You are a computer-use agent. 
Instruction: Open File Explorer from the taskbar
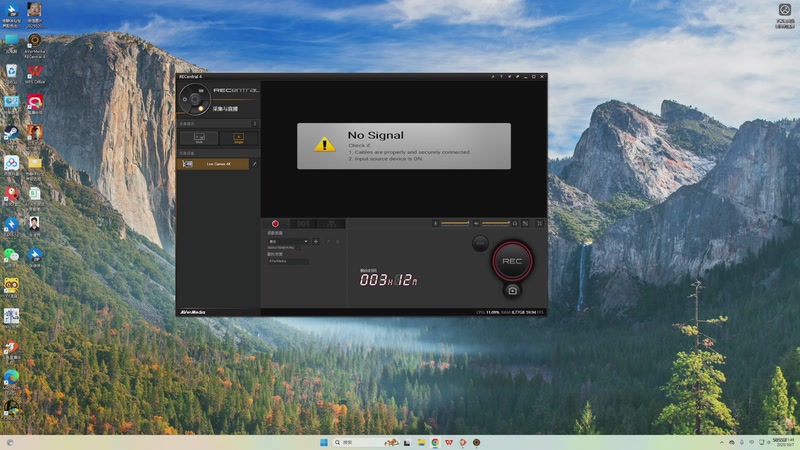pos(421,442)
